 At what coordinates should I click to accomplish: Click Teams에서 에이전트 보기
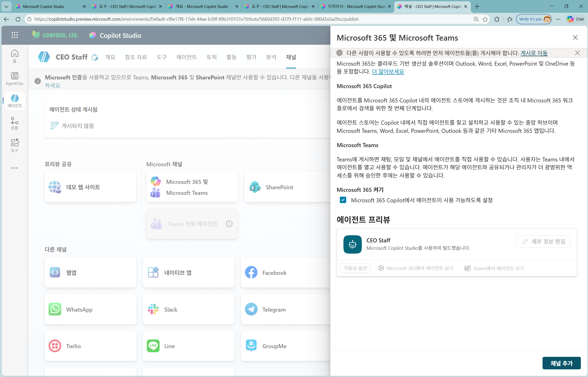tap(494, 268)
